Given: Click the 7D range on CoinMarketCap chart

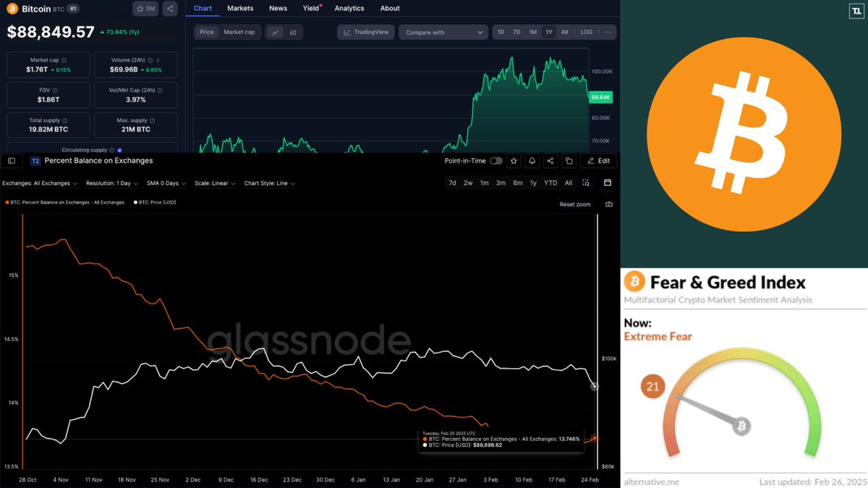Looking at the screenshot, I should [x=516, y=32].
